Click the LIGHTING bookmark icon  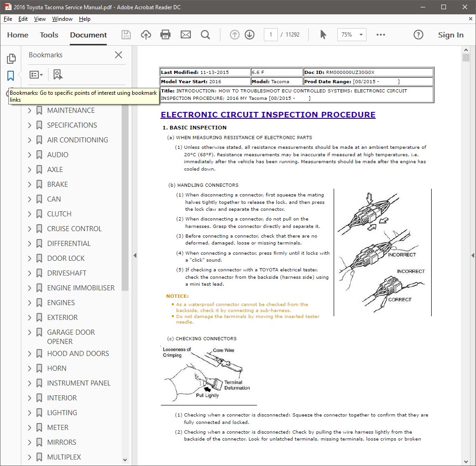pyautogui.click(x=39, y=412)
